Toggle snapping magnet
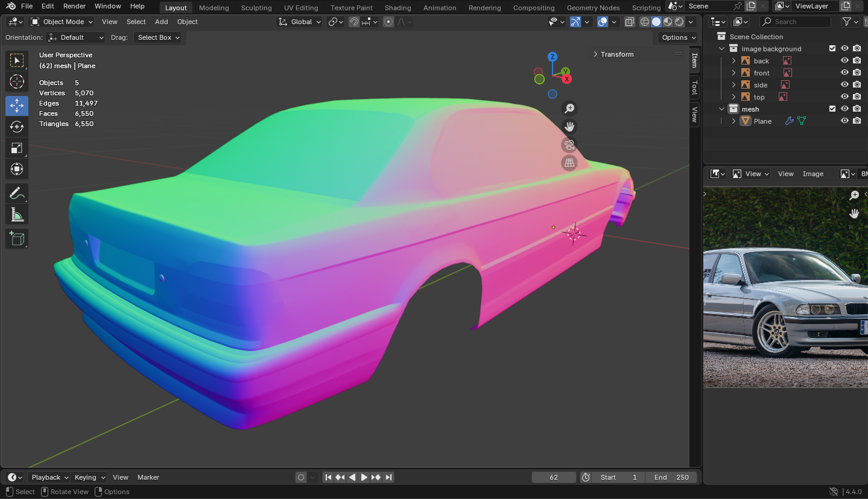The height and width of the screenshot is (499, 868). (x=354, y=22)
